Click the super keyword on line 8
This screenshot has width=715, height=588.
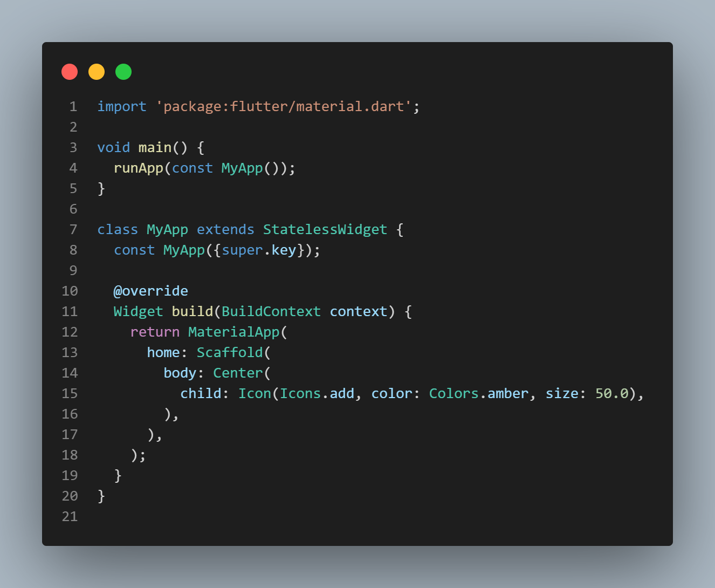click(242, 250)
